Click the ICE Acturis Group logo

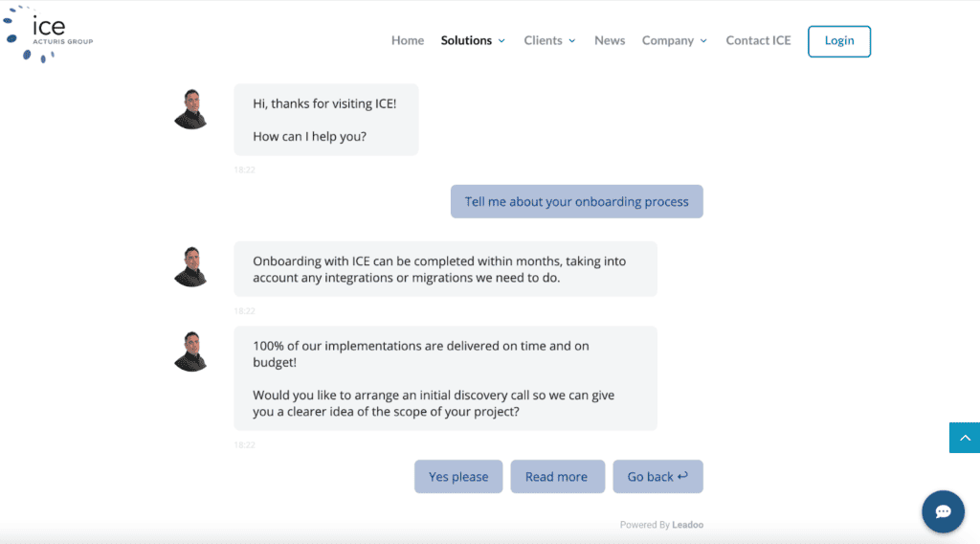click(x=48, y=33)
